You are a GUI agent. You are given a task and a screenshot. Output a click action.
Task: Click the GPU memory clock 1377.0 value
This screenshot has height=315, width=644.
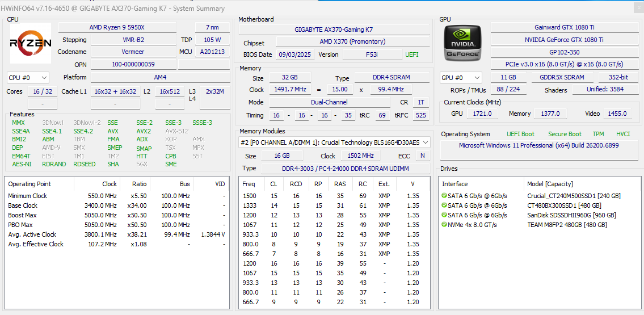[550, 114]
